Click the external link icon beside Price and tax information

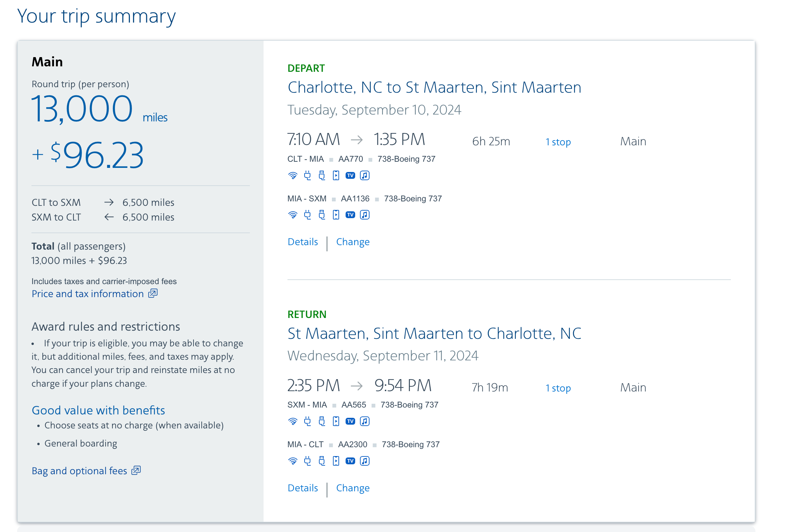pyautogui.click(x=153, y=293)
